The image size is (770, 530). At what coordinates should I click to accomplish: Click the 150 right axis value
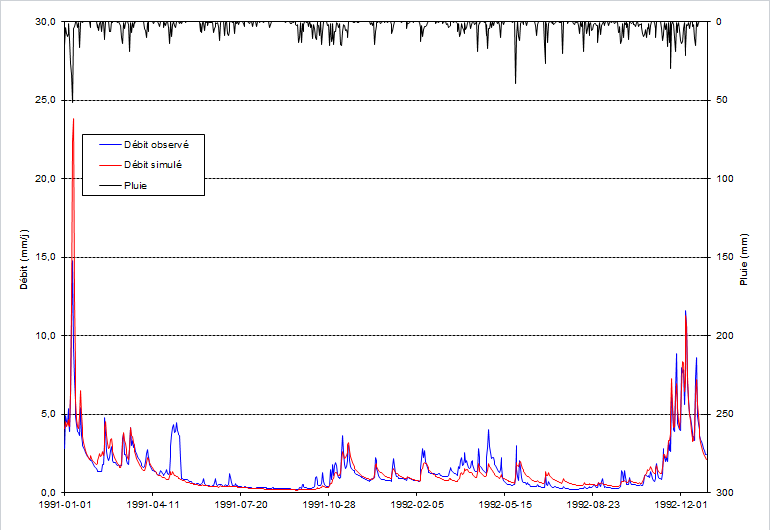[725, 257]
